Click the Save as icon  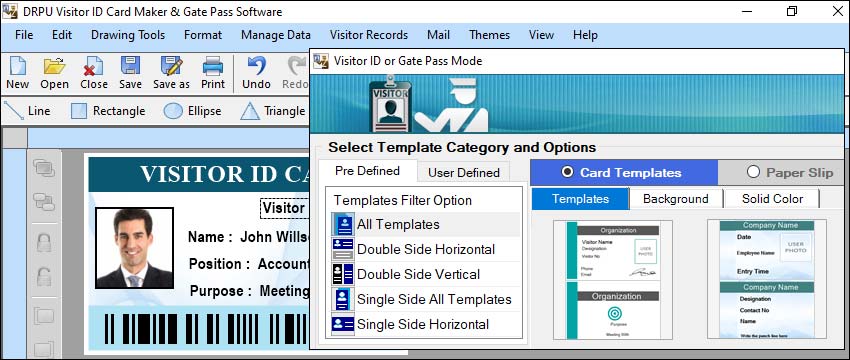[171, 66]
